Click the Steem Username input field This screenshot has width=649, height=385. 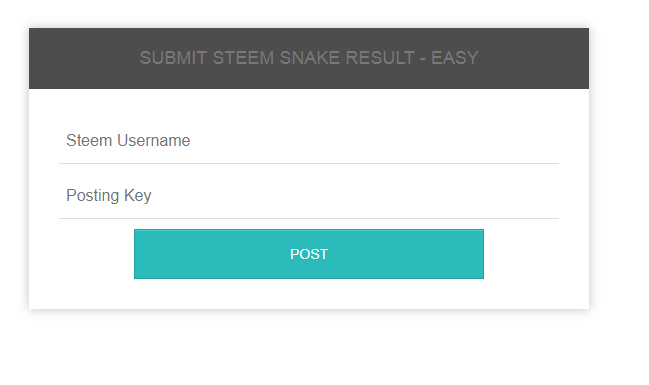point(309,141)
